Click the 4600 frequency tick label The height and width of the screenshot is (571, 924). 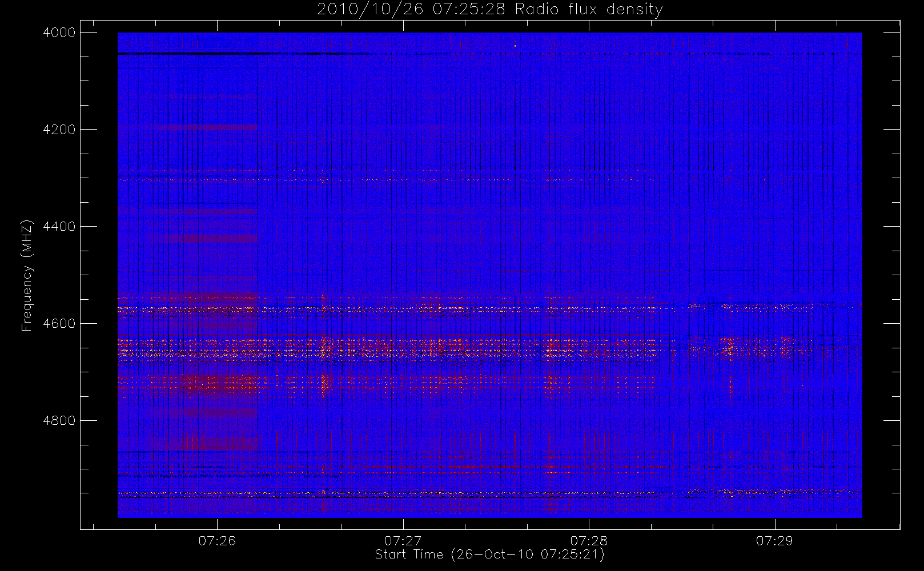pos(59,324)
